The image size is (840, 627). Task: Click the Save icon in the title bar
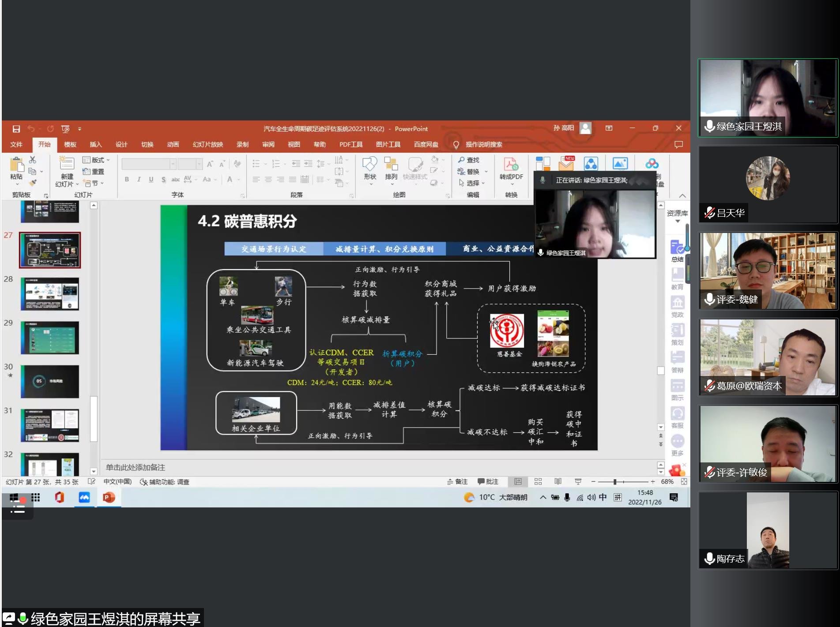point(16,129)
